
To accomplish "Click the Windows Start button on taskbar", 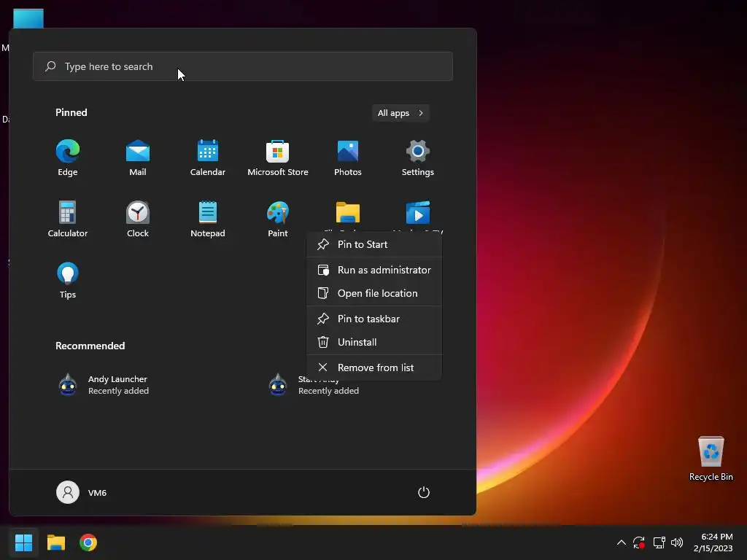I will click(23, 542).
